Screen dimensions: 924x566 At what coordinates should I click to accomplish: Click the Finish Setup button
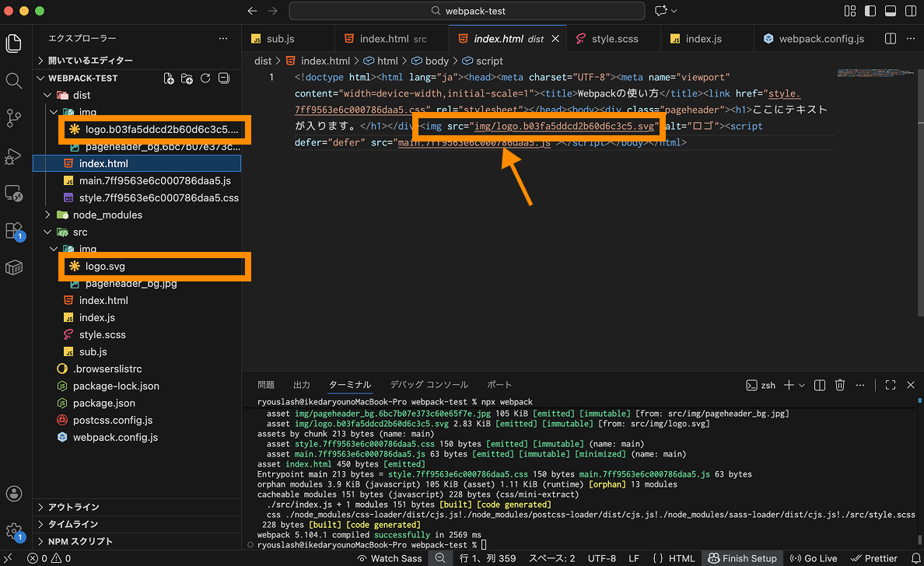pos(742,558)
